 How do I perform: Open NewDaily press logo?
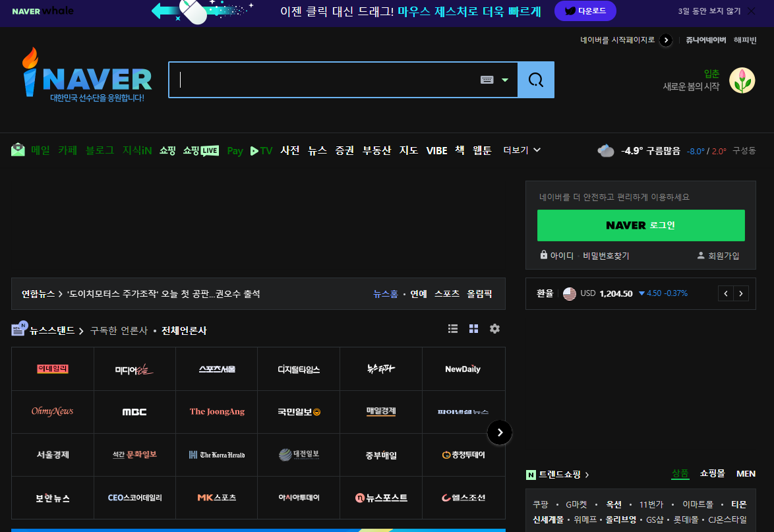[463, 369]
